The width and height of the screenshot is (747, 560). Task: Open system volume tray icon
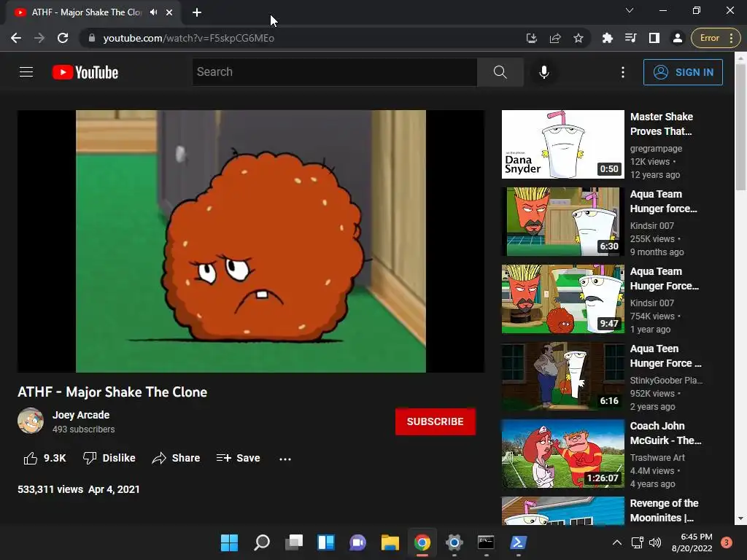pos(655,542)
